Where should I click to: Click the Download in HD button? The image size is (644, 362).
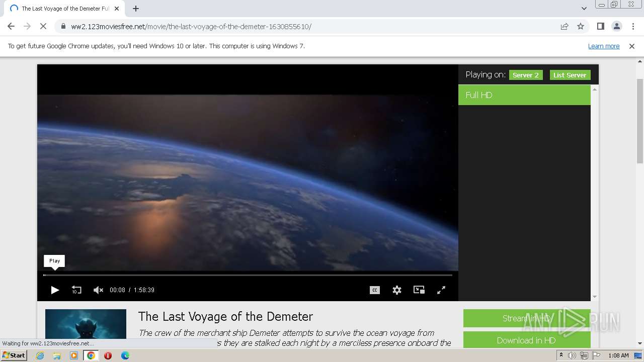pyautogui.click(x=527, y=340)
